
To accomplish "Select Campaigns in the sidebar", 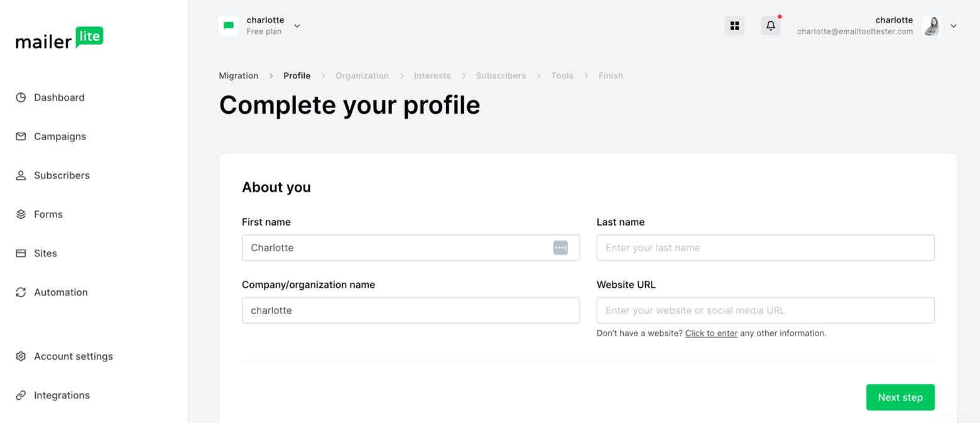I will pyautogui.click(x=60, y=136).
